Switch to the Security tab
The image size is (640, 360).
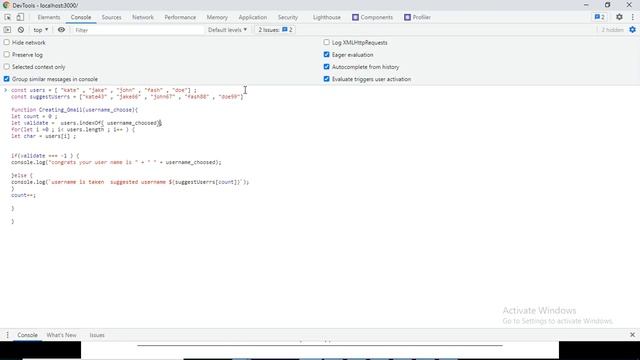coord(288,17)
